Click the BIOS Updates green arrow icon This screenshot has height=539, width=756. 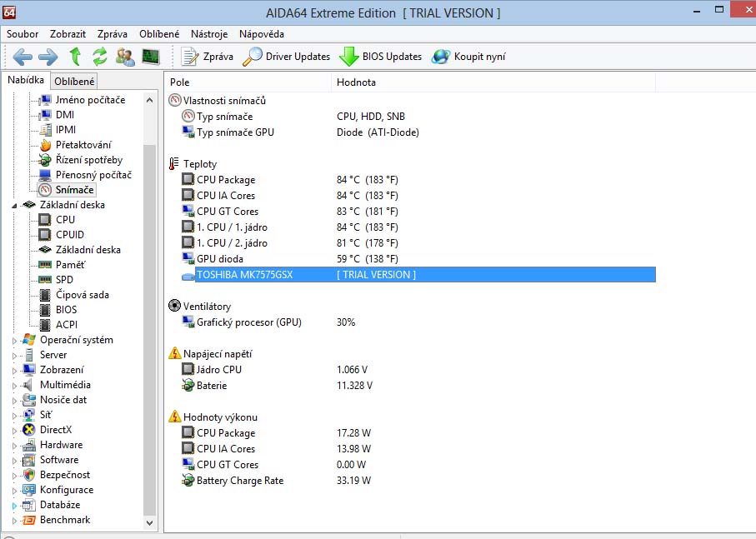pos(348,57)
